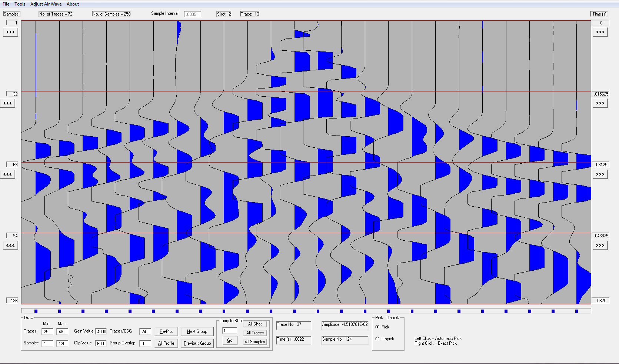Click the >>> arrow below time .03125
The width and height of the screenshot is (619, 364).
(600, 174)
